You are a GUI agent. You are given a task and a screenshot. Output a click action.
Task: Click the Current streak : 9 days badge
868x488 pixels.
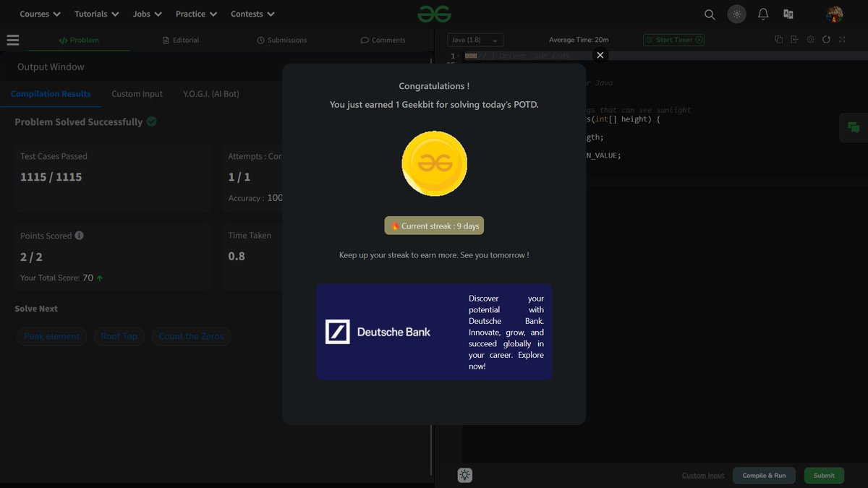434,226
